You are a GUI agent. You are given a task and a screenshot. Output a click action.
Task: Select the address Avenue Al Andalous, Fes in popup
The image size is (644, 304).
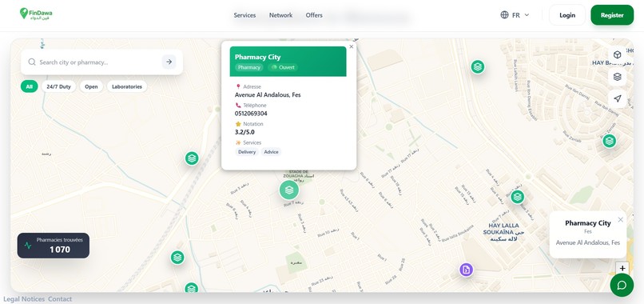[x=268, y=95]
